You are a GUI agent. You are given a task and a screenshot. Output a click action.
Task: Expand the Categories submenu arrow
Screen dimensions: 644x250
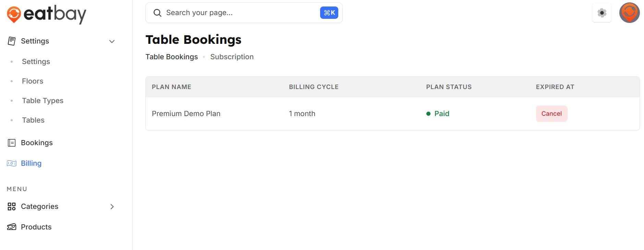[112, 207]
